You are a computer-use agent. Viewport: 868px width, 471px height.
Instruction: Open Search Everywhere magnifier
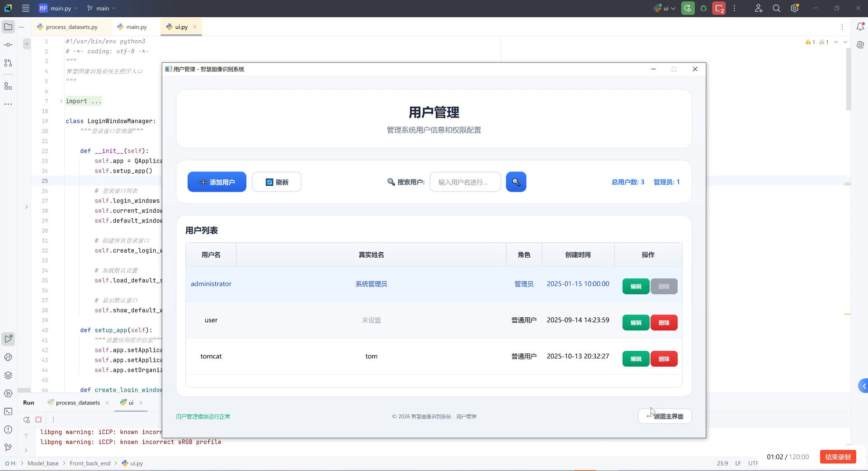pyautogui.click(x=777, y=8)
